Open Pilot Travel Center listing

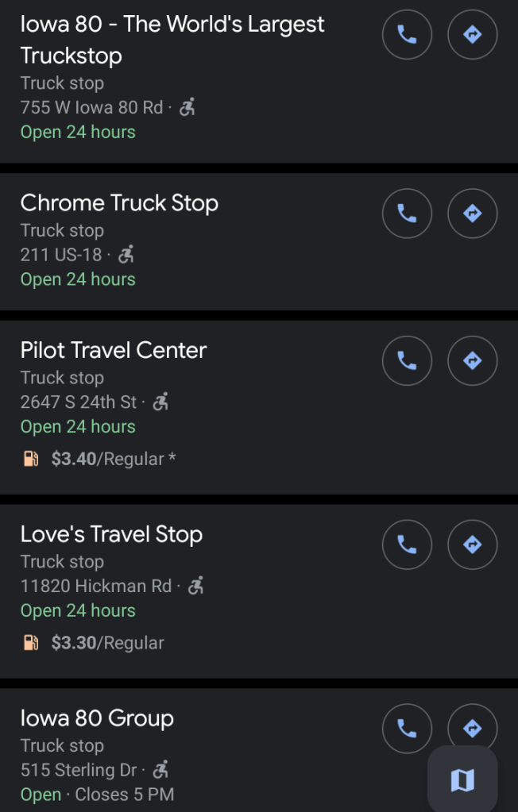114,350
